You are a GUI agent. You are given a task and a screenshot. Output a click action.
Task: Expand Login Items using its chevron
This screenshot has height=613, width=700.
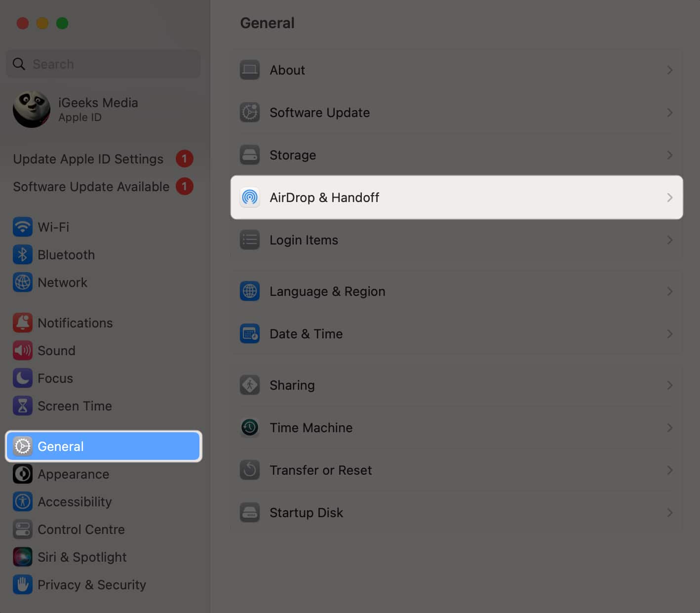click(670, 240)
